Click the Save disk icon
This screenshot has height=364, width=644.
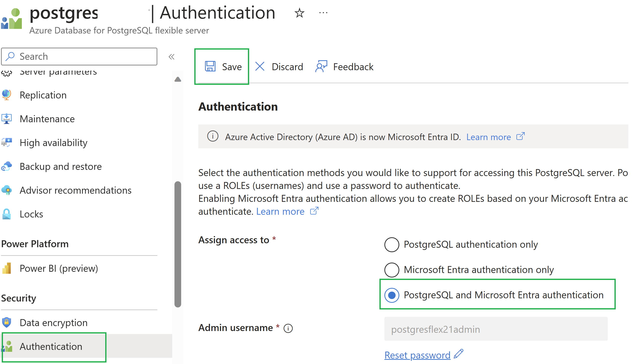[x=210, y=66]
